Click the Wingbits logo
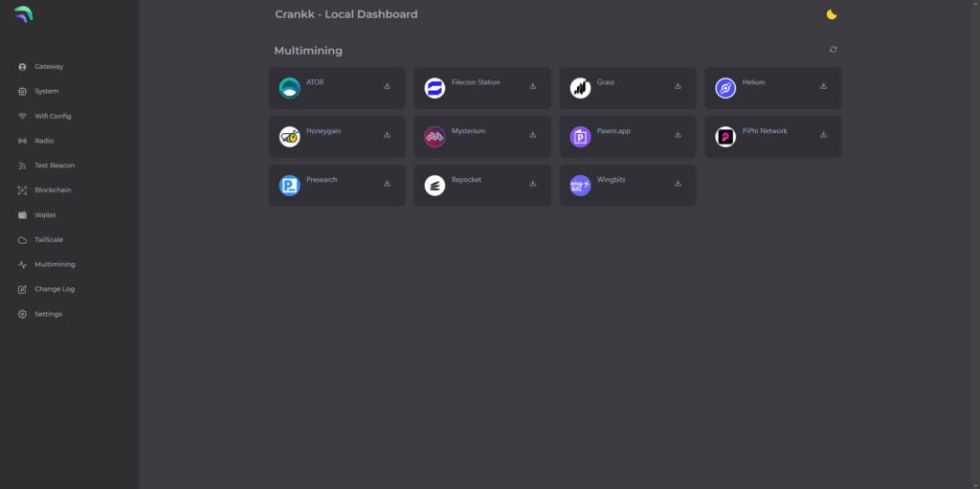The width and height of the screenshot is (980, 489). click(580, 186)
